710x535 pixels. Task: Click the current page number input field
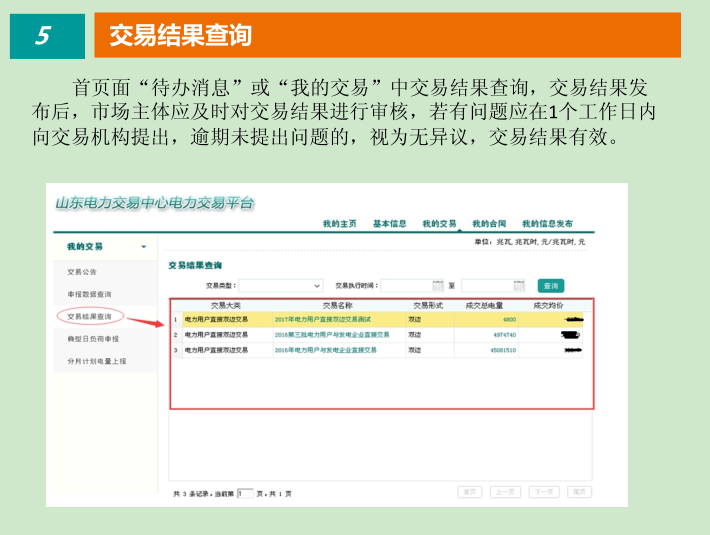245,493
